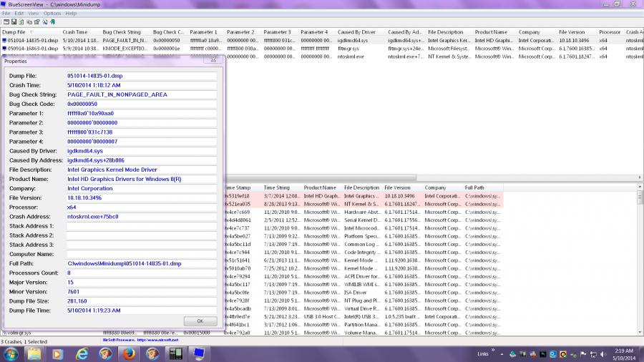The image size is (644, 362).
Task: Click the Find toolbar icon
Action: click(x=45, y=22)
